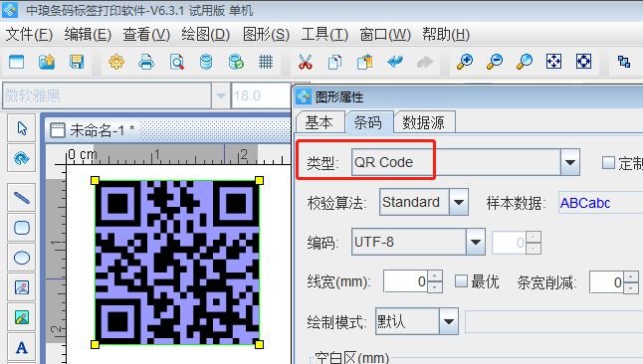Undo the last action

click(x=395, y=62)
